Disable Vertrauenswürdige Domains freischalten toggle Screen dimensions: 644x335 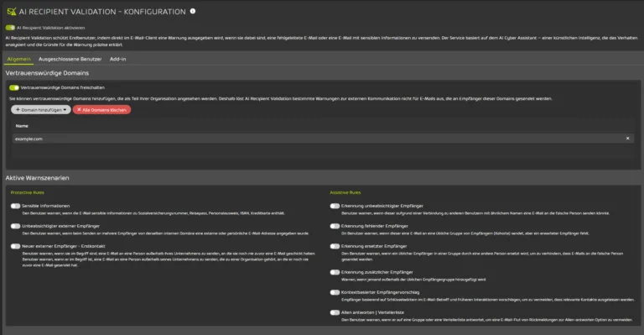point(14,87)
